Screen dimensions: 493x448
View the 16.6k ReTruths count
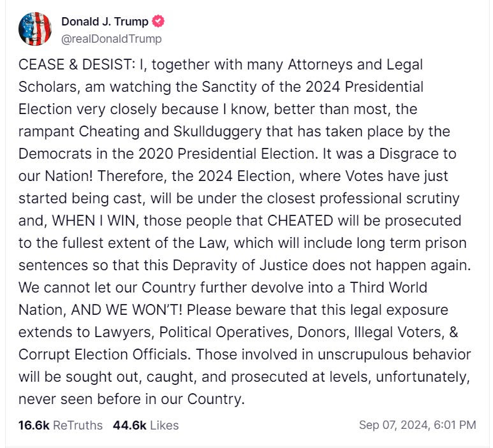coord(34,425)
